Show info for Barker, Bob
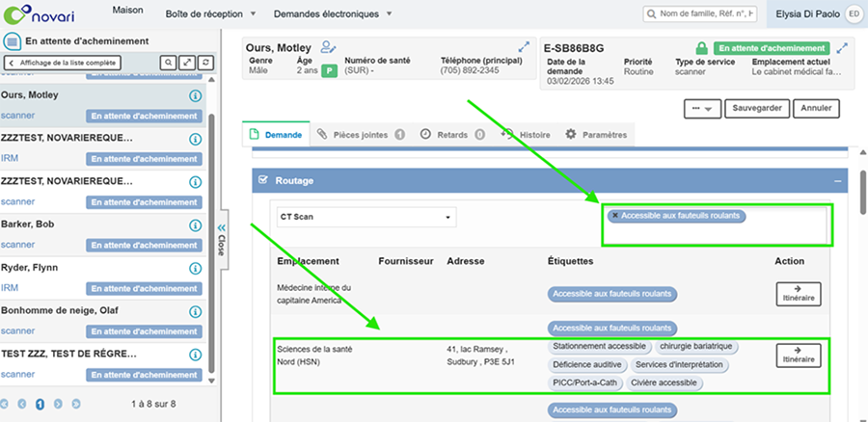868x422 pixels. point(195,225)
